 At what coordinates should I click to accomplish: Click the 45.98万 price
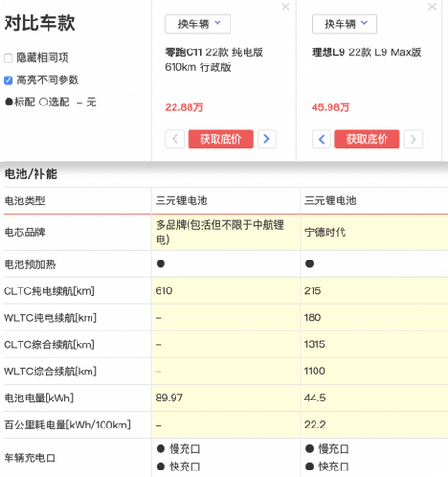pyautogui.click(x=330, y=107)
